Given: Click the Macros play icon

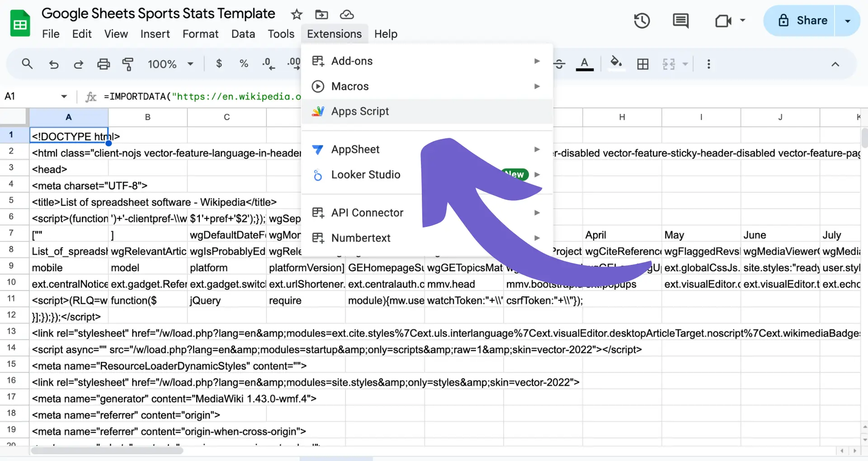Looking at the screenshot, I should tap(318, 86).
